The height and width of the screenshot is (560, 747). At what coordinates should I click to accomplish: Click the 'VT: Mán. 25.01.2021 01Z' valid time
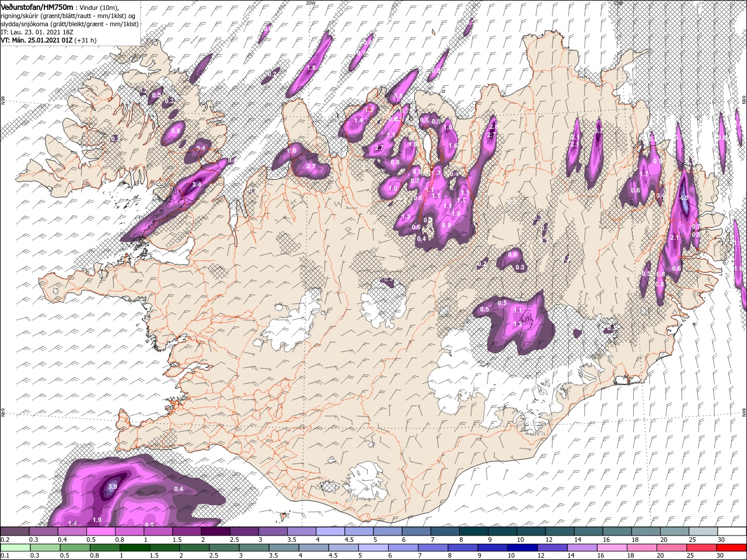tap(37, 40)
